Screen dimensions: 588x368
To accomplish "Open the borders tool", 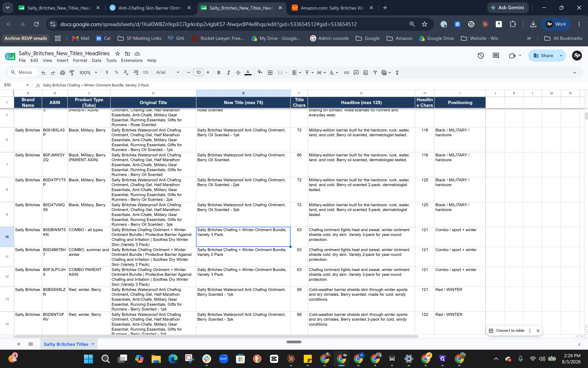I will (x=270, y=72).
